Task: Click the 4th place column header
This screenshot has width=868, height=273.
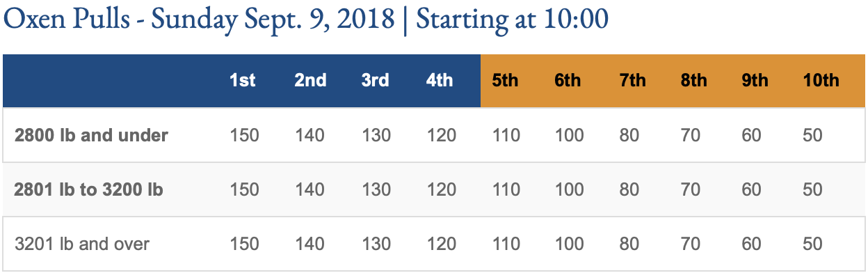Action: [440, 81]
